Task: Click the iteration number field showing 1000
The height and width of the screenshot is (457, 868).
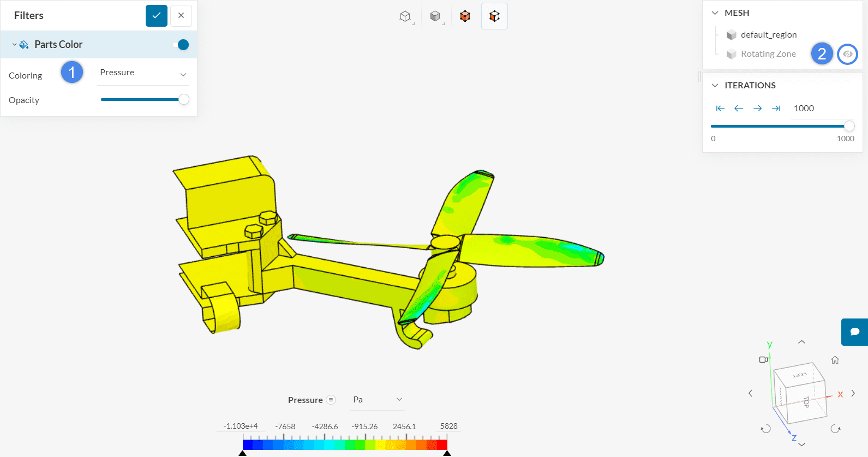Action: [x=818, y=109]
